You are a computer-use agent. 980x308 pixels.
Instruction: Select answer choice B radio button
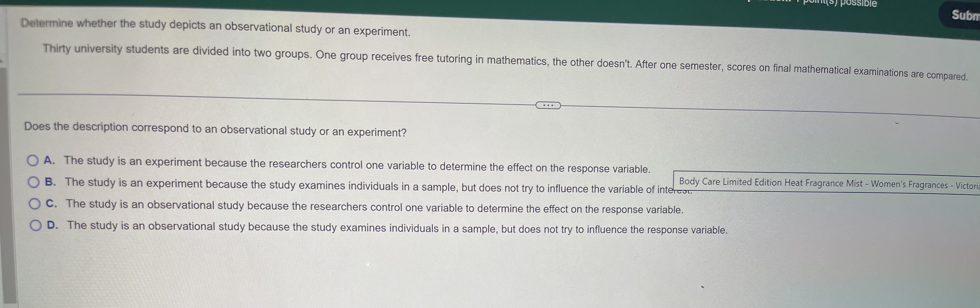pyautogui.click(x=34, y=182)
